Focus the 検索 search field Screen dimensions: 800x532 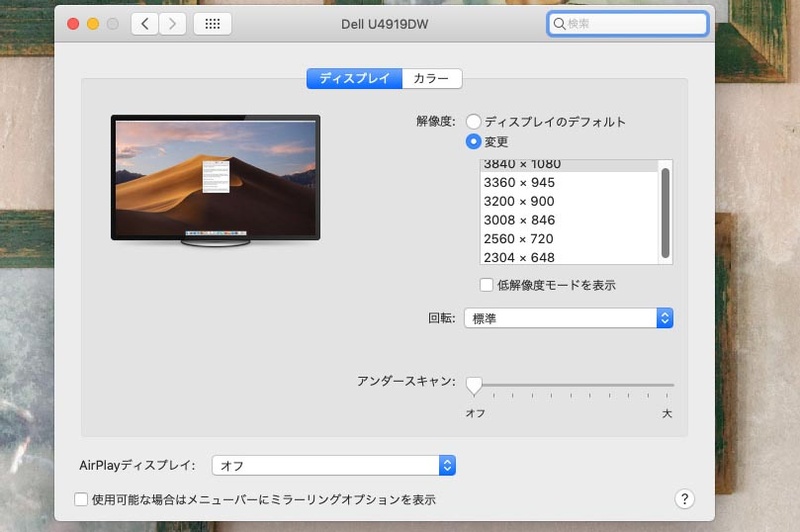click(x=628, y=24)
